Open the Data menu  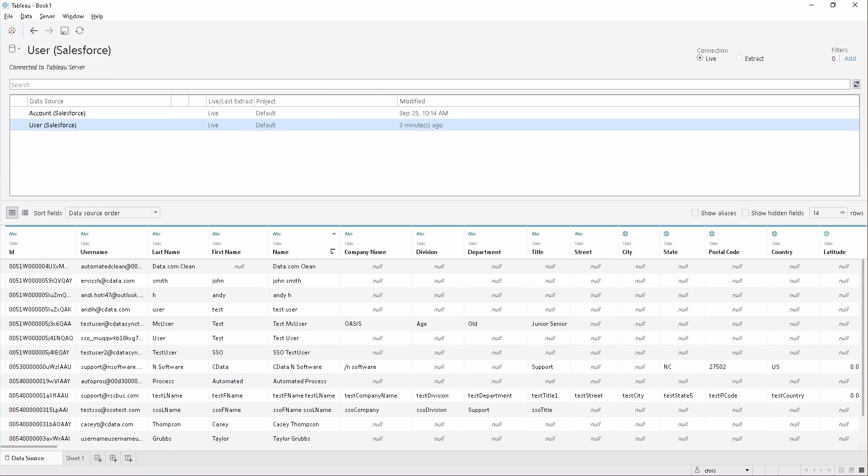click(x=26, y=16)
